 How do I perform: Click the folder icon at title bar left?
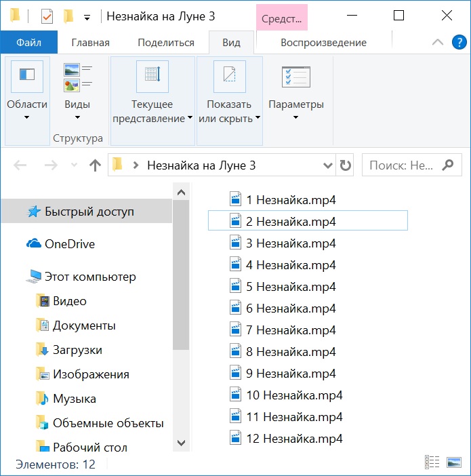[x=14, y=15]
